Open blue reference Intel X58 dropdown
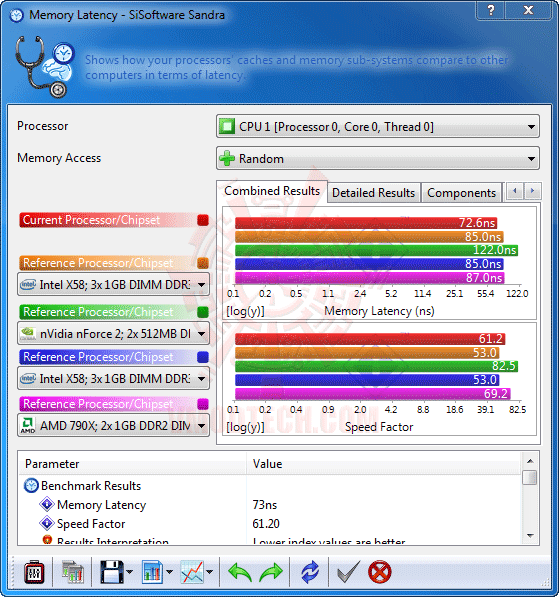This screenshot has width=559, height=597. tap(113, 378)
